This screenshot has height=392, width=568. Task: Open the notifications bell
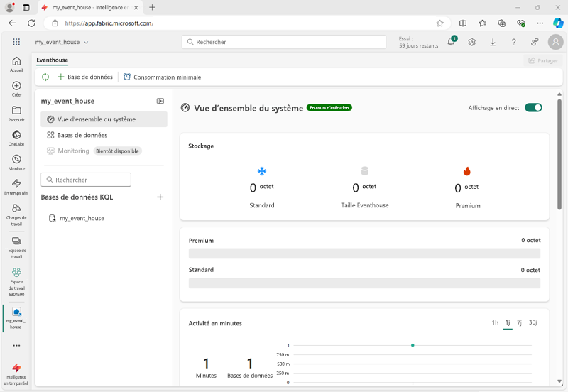point(452,42)
